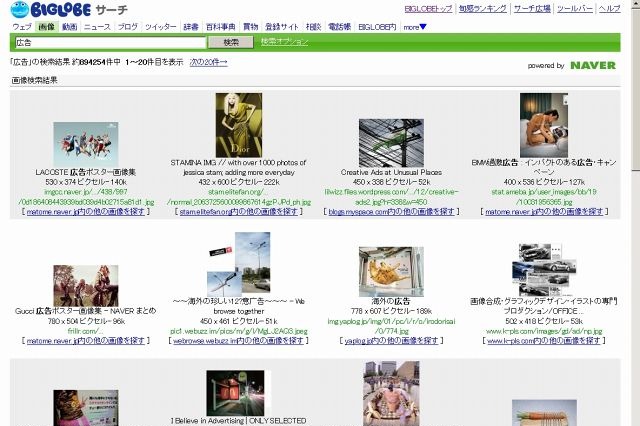The height and width of the screenshot is (426, 640).
Task: Open the ヘルプ link
Action: [610, 9]
